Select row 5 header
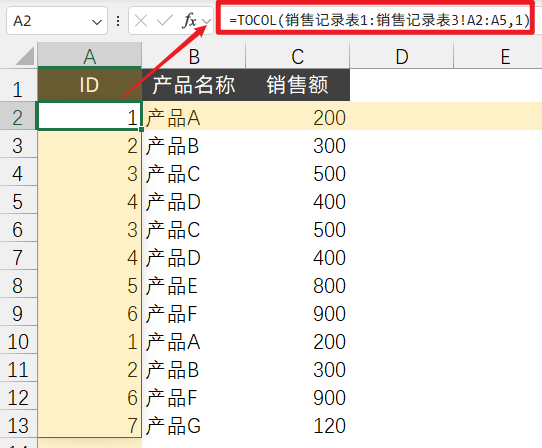542x448 pixels. 18,200
